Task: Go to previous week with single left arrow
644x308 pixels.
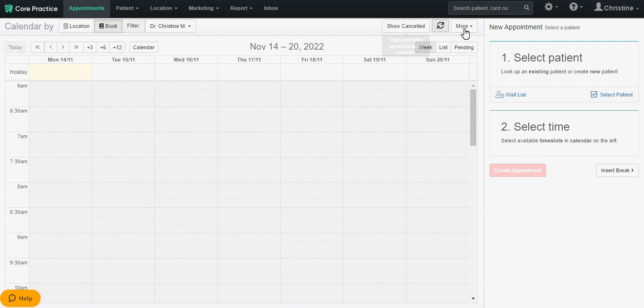Action: (51, 47)
